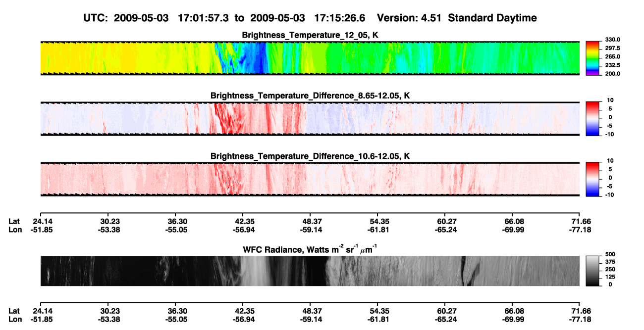The image size is (644, 330).
Task: Click longitude '-55.05' on the bottom axis
Action: click(176, 319)
